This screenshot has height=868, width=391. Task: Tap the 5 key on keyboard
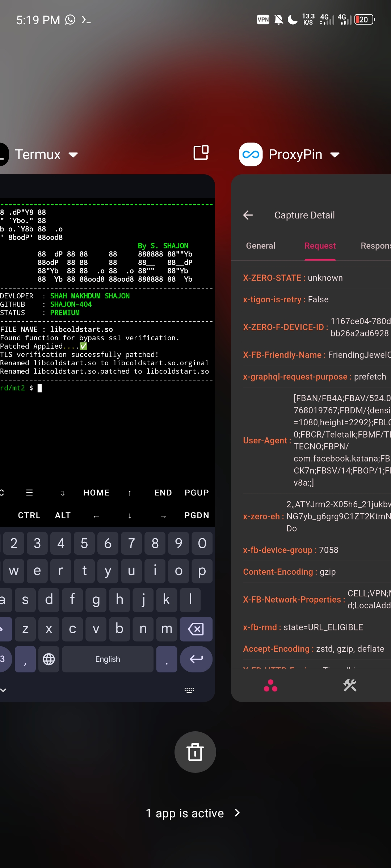click(x=84, y=543)
